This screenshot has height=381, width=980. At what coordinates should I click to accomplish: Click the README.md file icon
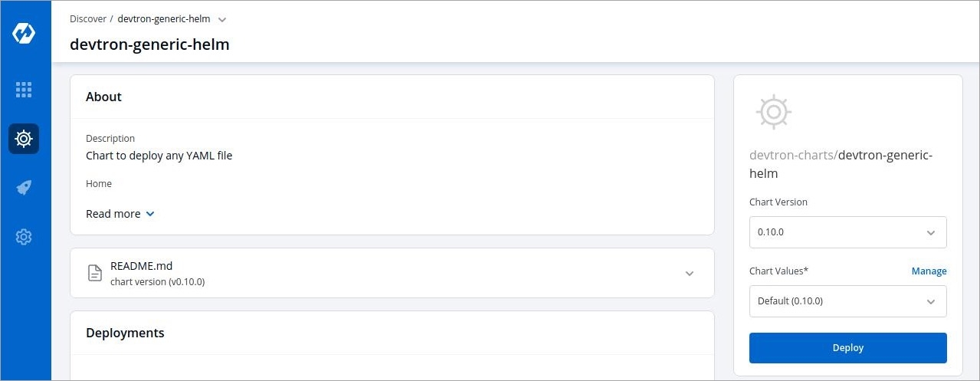coord(95,273)
